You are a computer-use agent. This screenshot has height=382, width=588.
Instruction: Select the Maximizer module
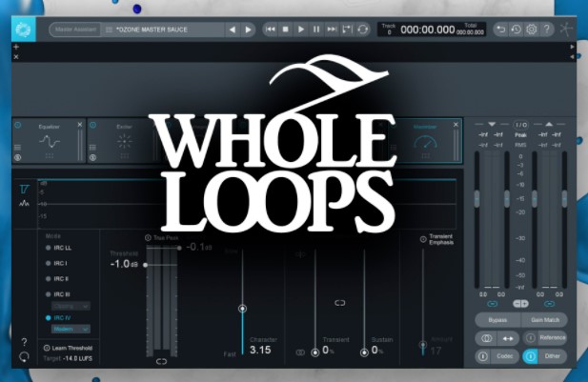click(x=425, y=142)
